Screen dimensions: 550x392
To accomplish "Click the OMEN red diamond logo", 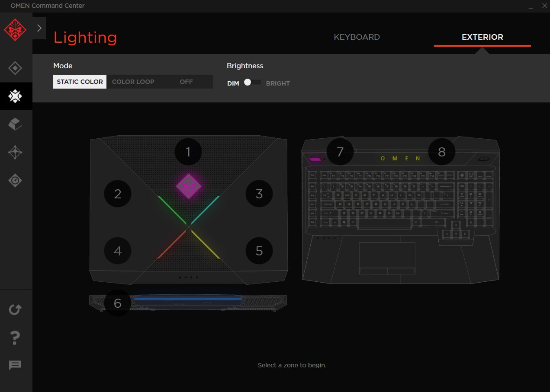I will tap(15, 29).
